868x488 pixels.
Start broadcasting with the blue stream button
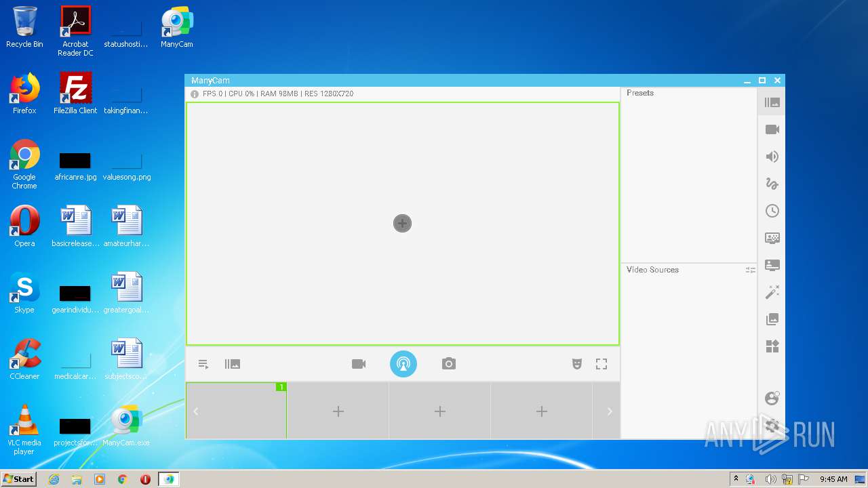click(403, 364)
